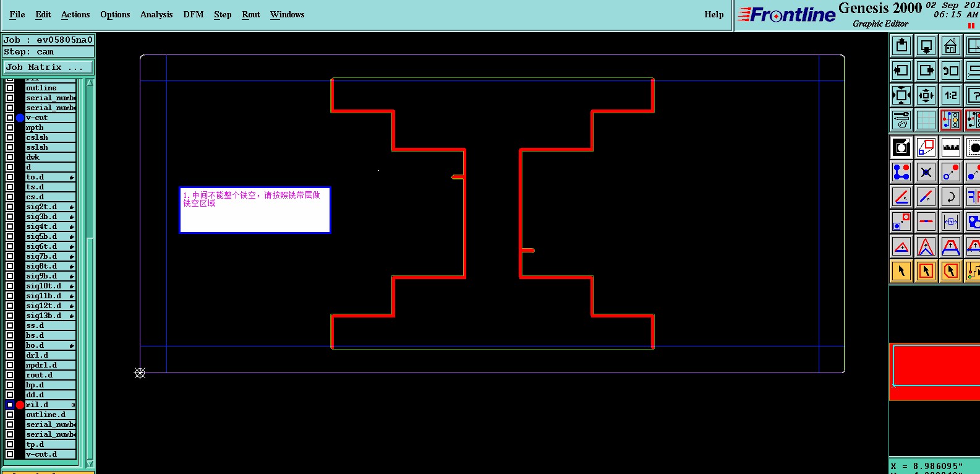980x474 pixels.
Task: Toggle checkbox for the v-cut layer
Action: click(10, 118)
